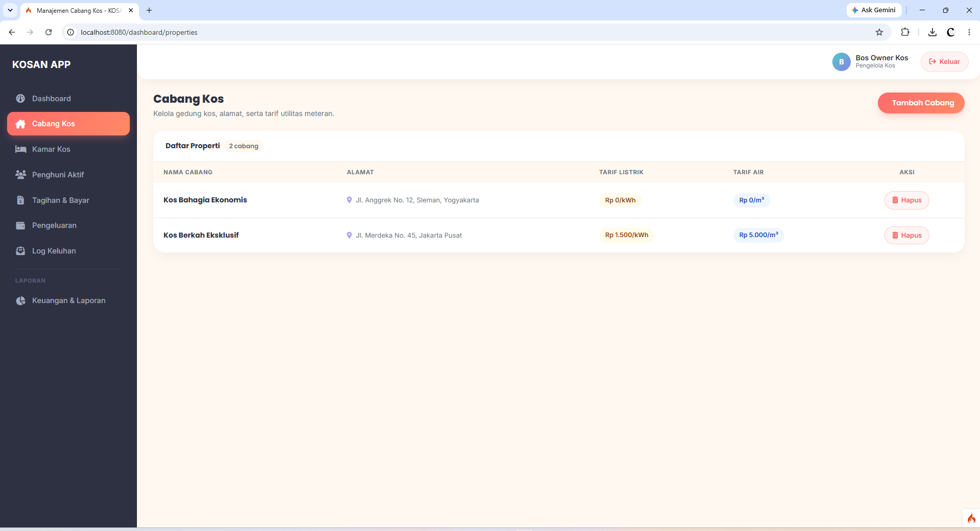The height and width of the screenshot is (531, 980).
Task: Select the Kos Berkah Eksklusif name
Action: click(201, 235)
